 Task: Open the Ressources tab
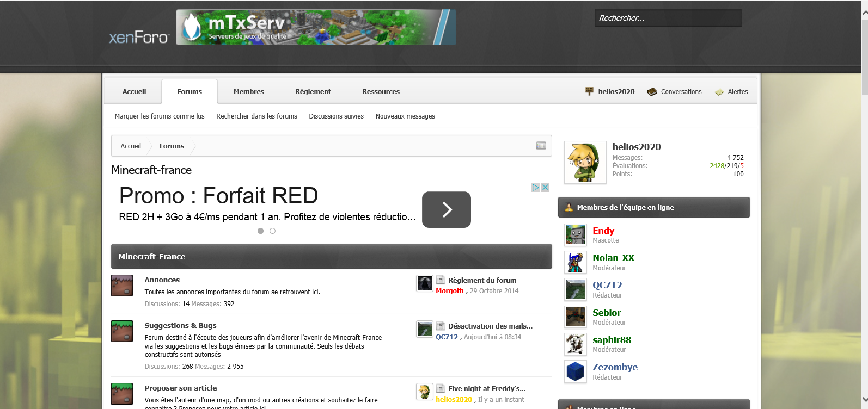coord(381,92)
